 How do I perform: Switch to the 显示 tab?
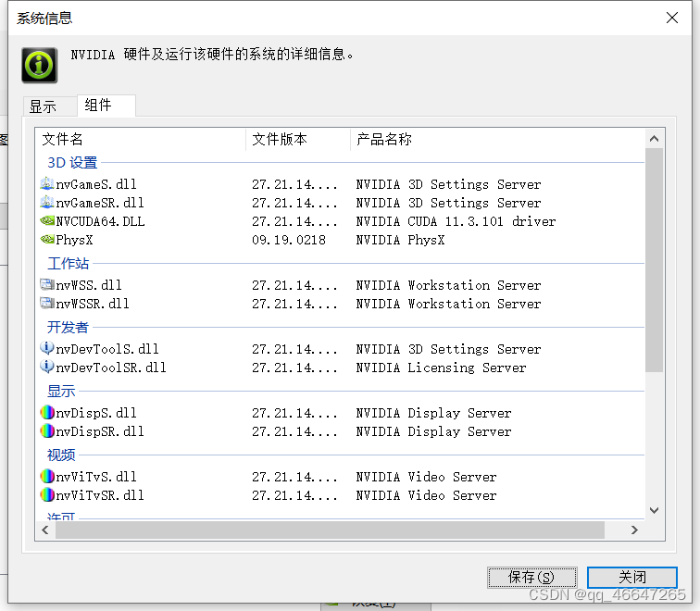click(50, 106)
